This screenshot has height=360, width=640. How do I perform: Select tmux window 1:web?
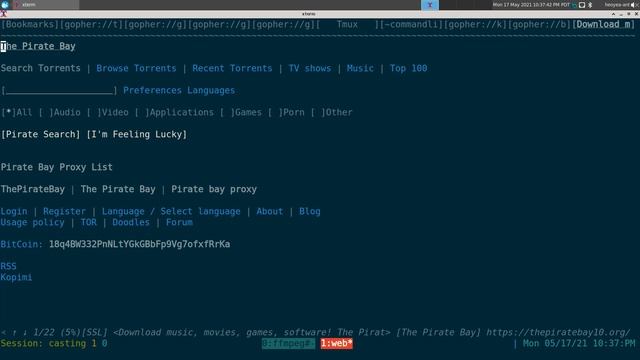point(336,344)
